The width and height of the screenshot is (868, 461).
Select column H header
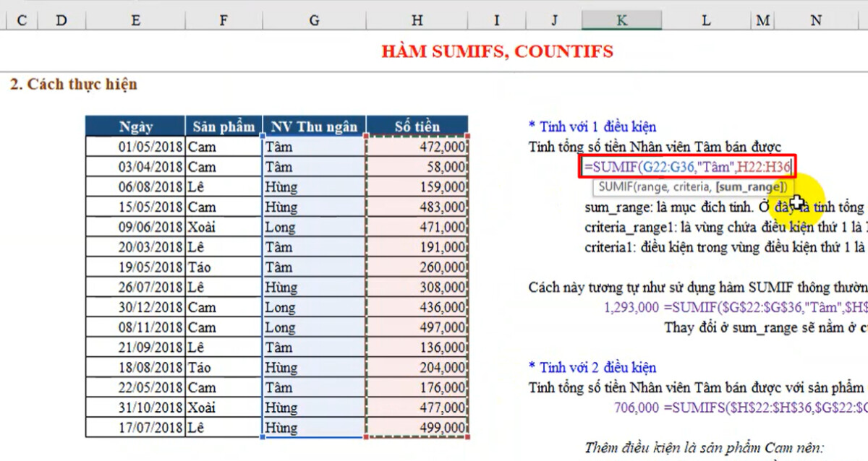(x=417, y=20)
